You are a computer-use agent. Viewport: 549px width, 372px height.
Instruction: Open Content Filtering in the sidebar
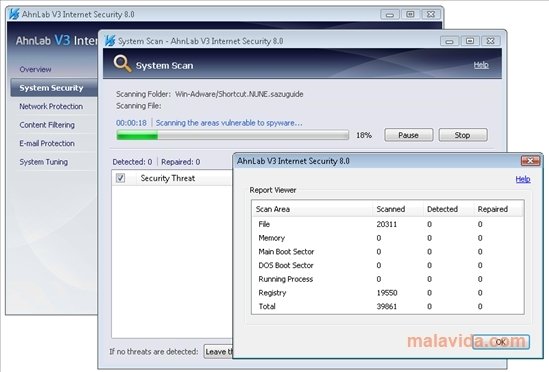[x=47, y=125]
